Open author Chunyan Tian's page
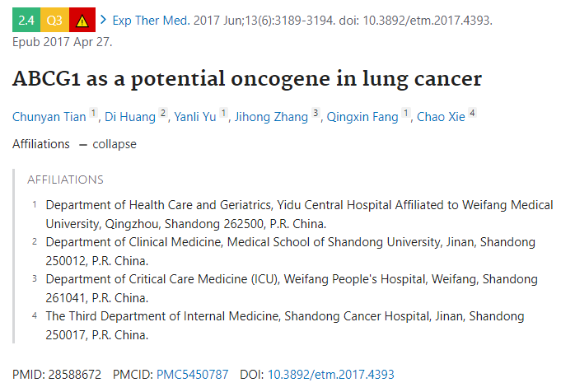Viewport: 561px width, 392px height. (x=49, y=117)
